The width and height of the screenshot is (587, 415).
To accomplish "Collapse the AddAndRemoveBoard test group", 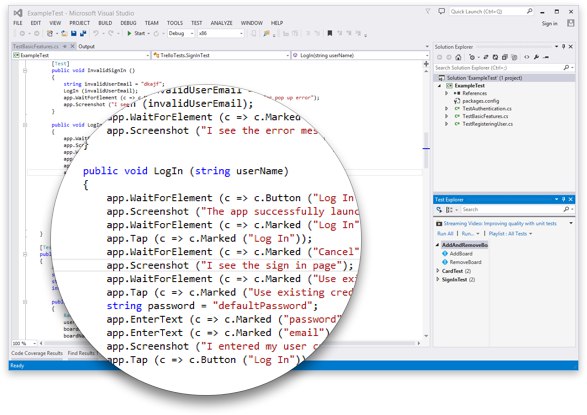I will [x=438, y=245].
